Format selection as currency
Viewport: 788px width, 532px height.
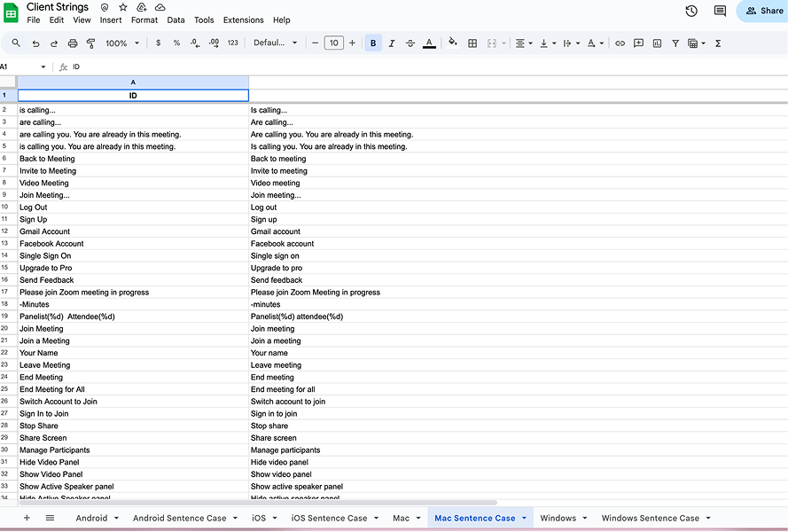[157, 43]
